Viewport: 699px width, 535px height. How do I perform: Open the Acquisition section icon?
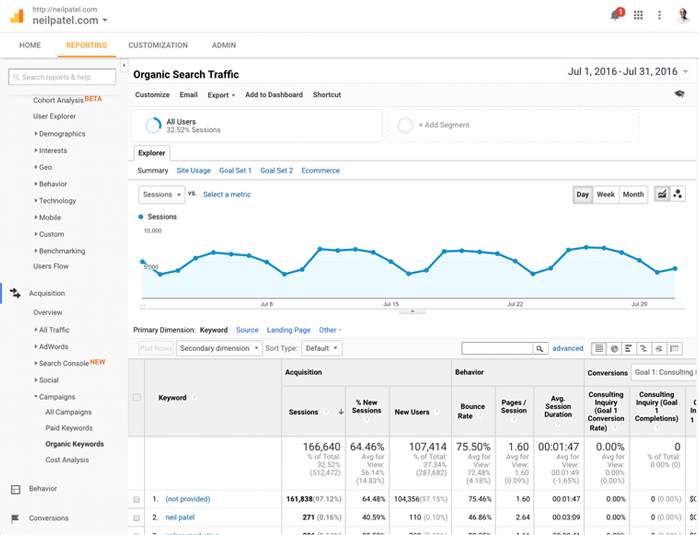[15, 293]
